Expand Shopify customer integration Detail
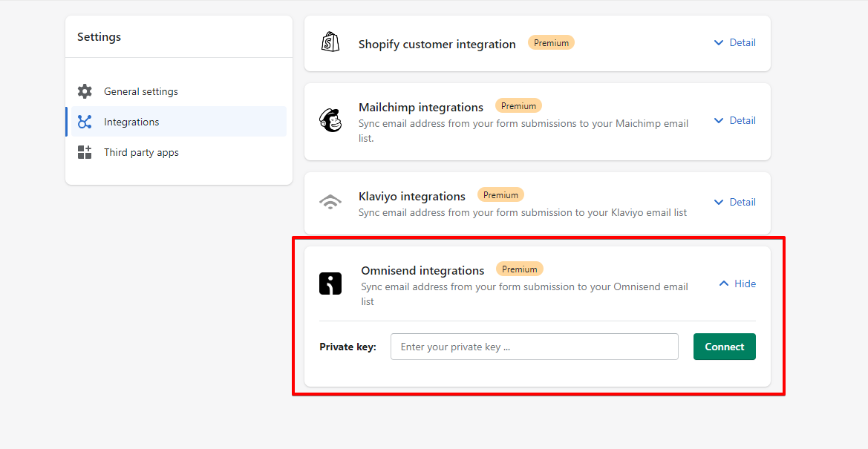This screenshot has width=868, height=449. 734,42
